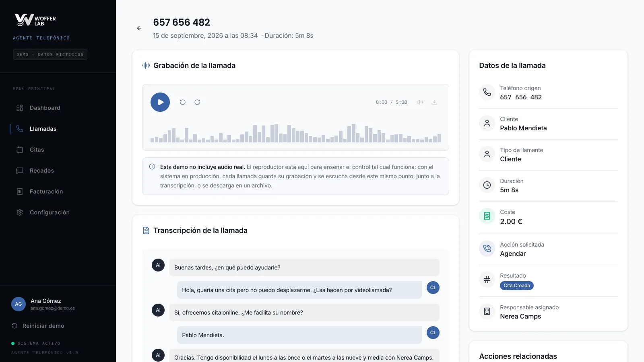Click the CL avatar beside videollamada message
Viewport: 644px width, 362px height.
433,288
